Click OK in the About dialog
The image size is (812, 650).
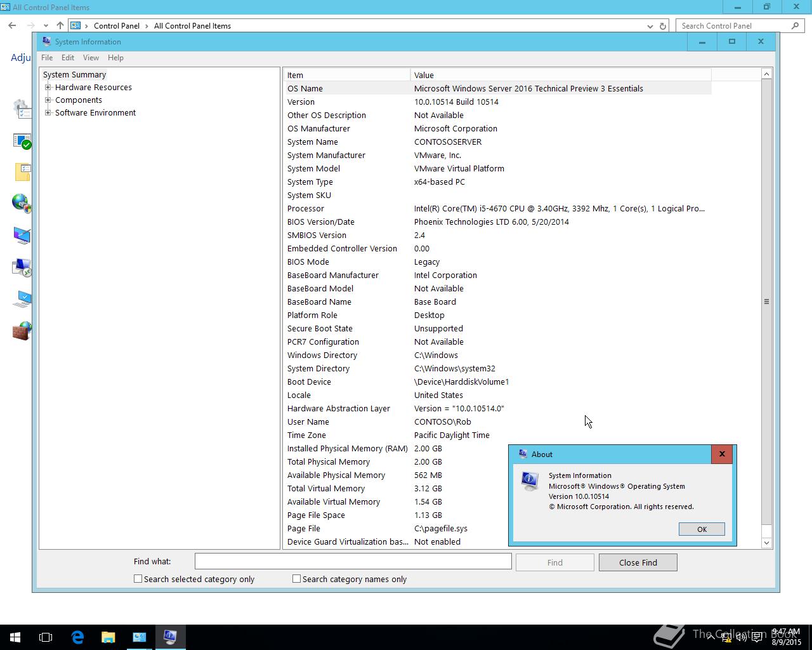click(x=702, y=529)
